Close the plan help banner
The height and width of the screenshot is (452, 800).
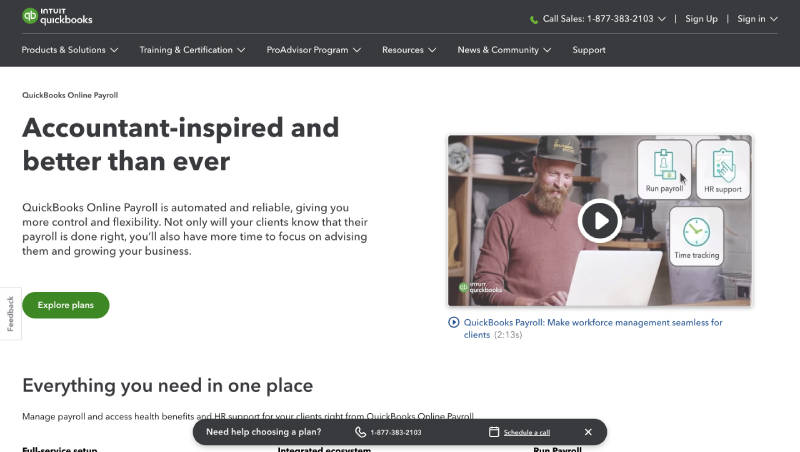[588, 432]
